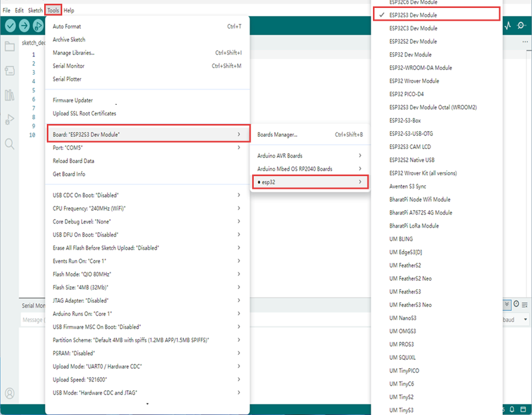Click the Tools menu in menu bar
The width and height of the screenshot is (532, 415).
pyautogui.click(x=53, y=10)
